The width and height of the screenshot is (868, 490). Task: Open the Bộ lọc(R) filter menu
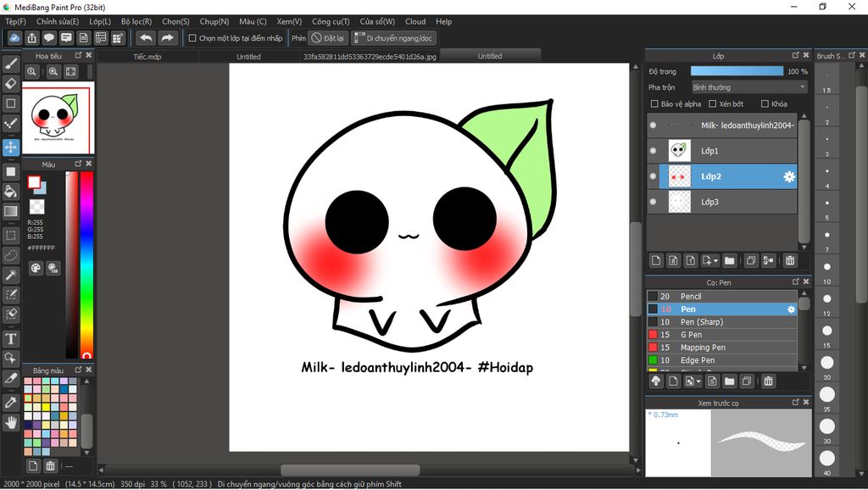point(136,21)
